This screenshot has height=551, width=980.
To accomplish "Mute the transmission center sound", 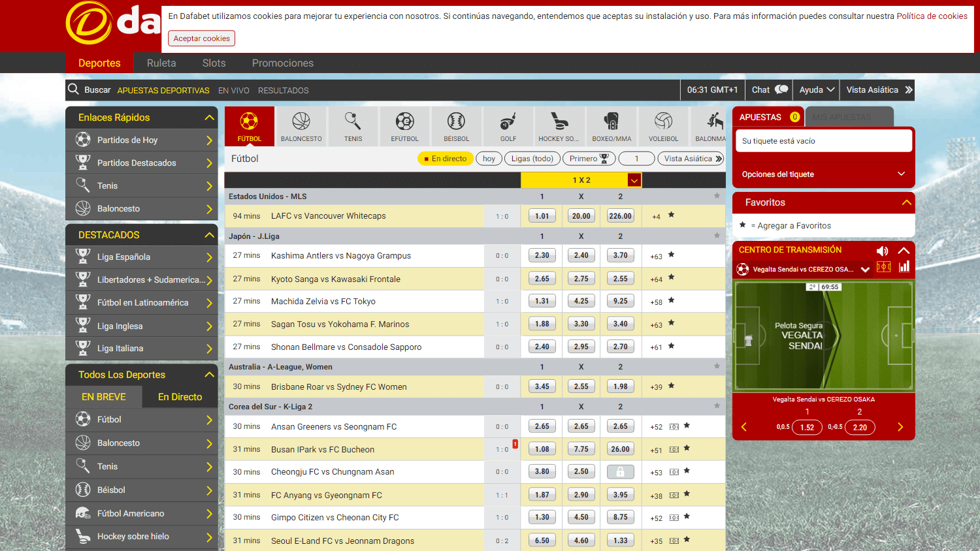I will (883, 251).
